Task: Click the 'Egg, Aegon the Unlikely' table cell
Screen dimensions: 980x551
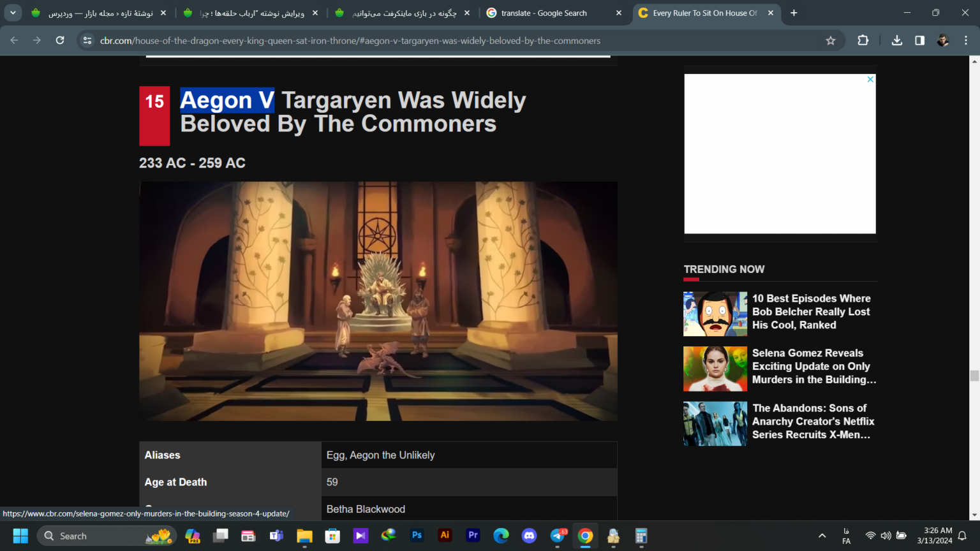Action: (469, 455)
